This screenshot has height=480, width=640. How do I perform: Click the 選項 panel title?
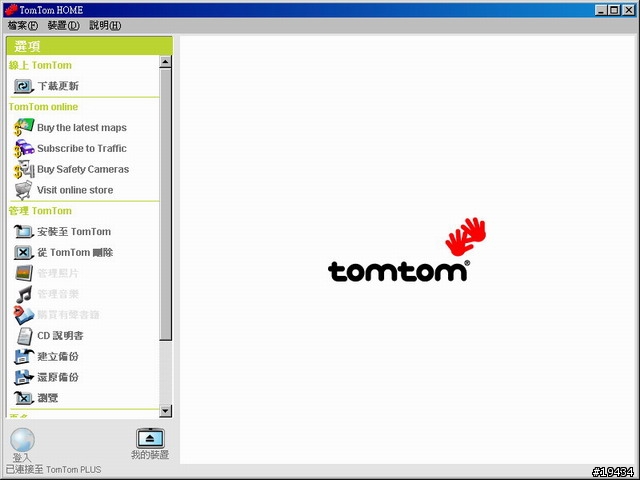27,46
